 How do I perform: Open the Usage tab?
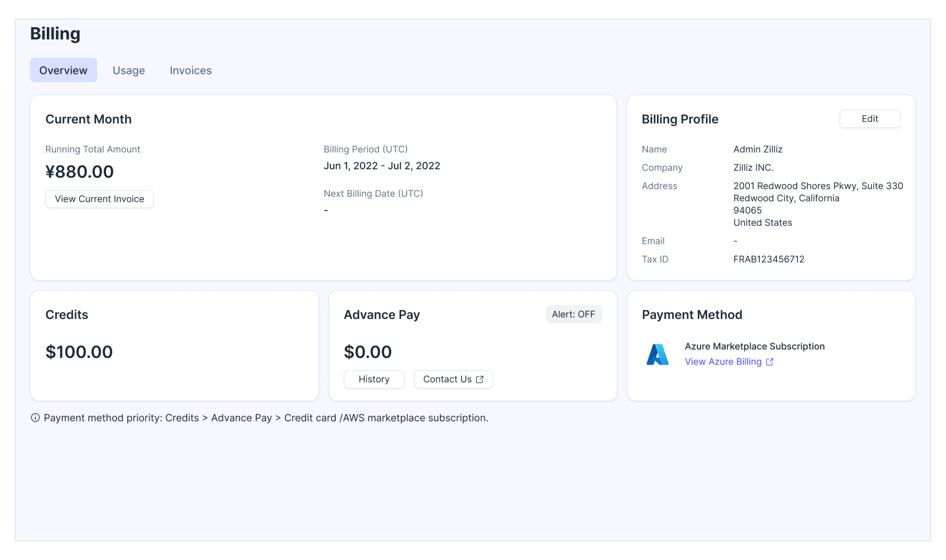click(129, 70)
